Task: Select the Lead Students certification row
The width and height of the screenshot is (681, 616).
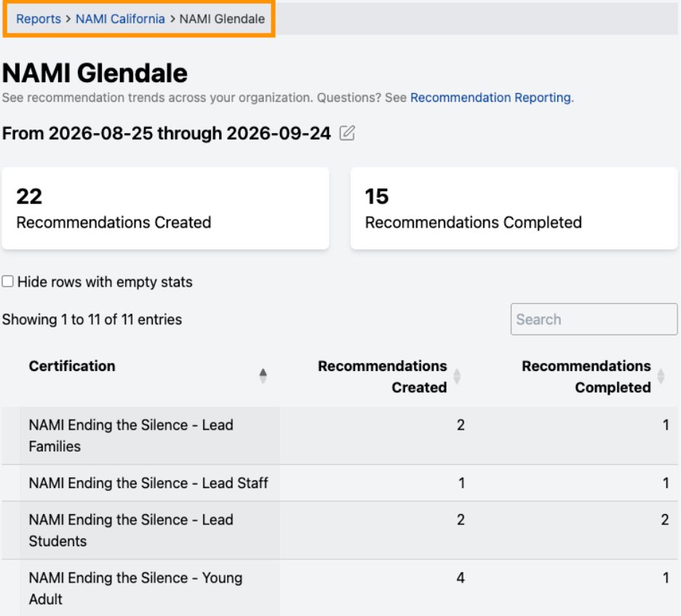Action: tap(340, 530)
